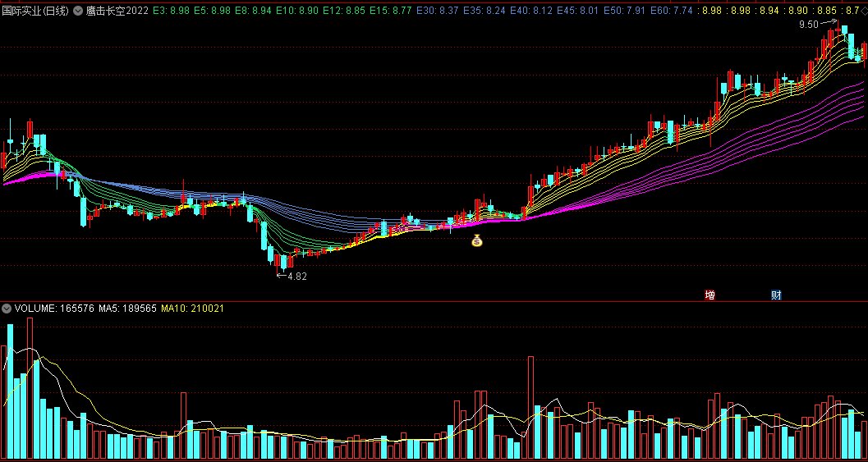This screenshot has width=868, height=462.
Task: Click the money bag icon below the candles
Action: point(477,240)
